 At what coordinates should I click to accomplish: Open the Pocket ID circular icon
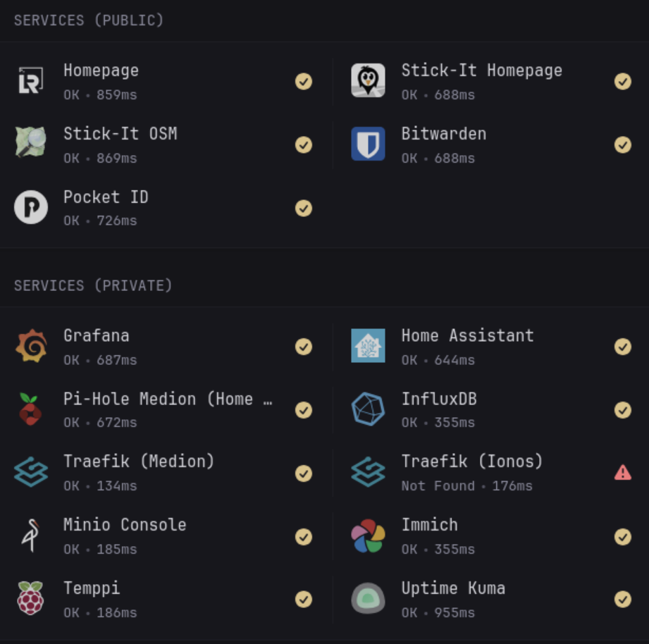pos(31,207)
